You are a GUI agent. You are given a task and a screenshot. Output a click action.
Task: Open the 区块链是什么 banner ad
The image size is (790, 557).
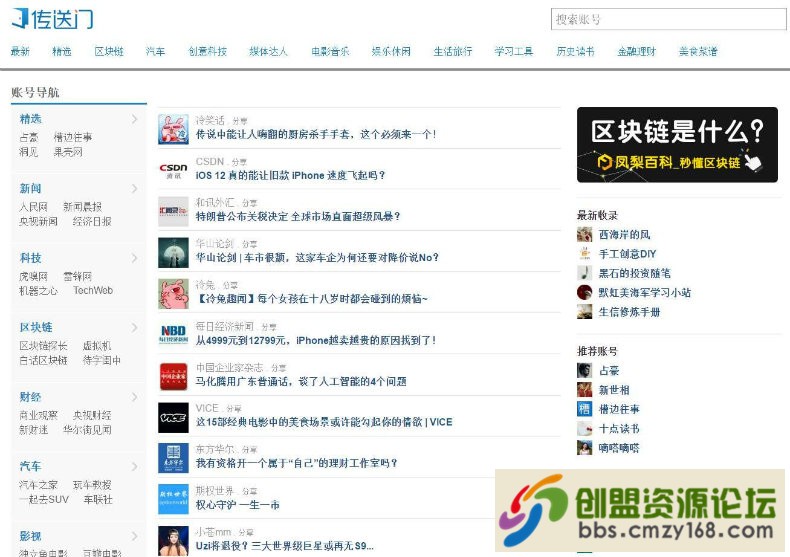tap(677, 145)
